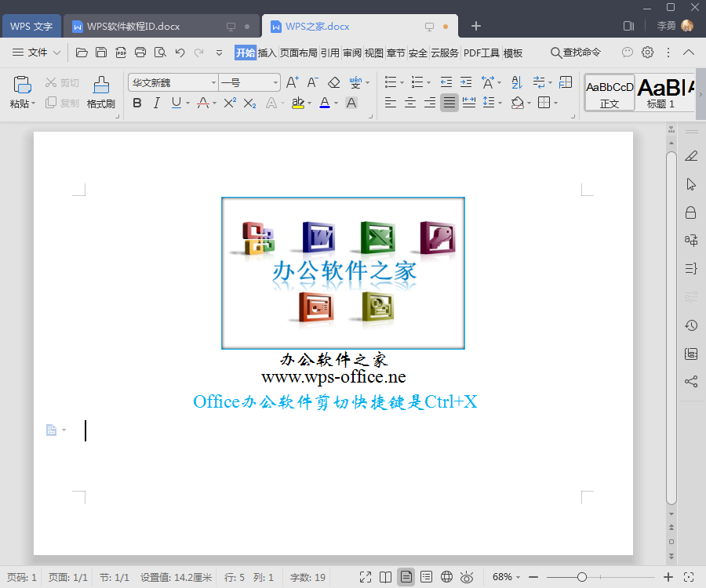The width and height of the screenshot is (706, 588).
Task: Expand line spacing dropdown arrow
Action: tap(500, 103)
